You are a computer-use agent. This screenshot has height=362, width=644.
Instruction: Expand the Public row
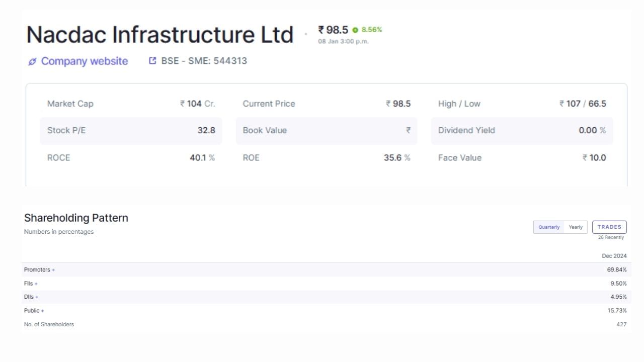(x=34, y=311)
